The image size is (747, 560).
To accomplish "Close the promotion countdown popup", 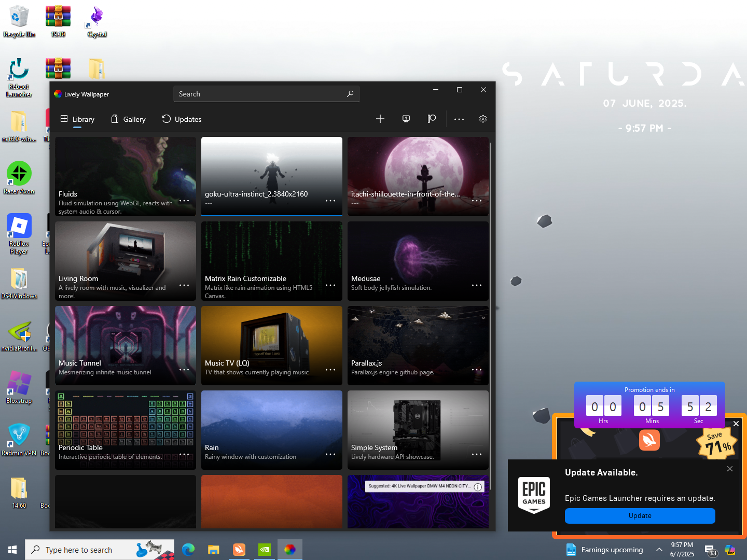I will (736, 424).
